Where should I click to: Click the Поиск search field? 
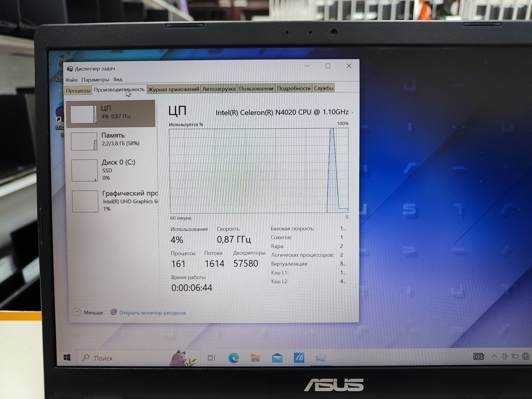[x=105, y=358]
